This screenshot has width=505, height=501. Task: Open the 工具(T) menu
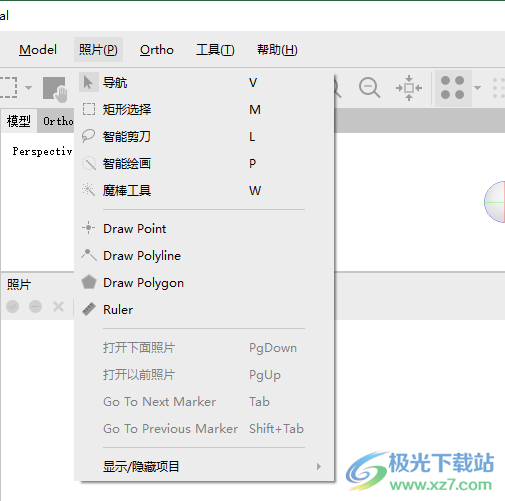pos(215,50)
